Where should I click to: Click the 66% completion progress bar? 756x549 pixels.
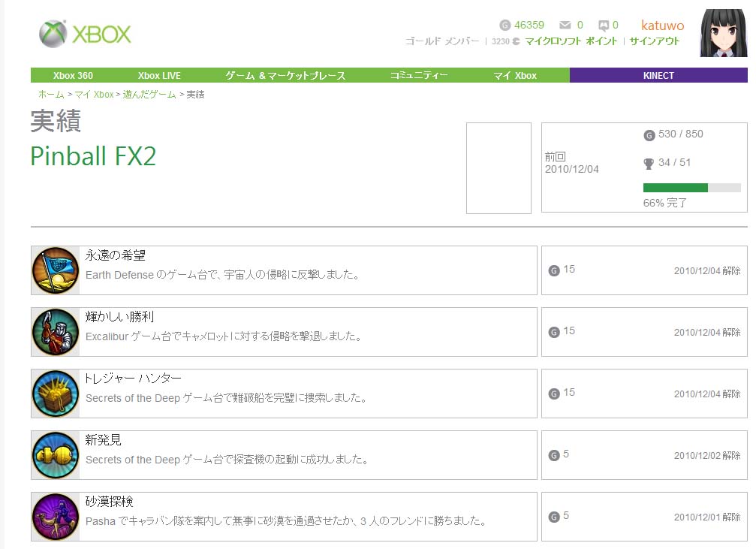pos(692,188)
